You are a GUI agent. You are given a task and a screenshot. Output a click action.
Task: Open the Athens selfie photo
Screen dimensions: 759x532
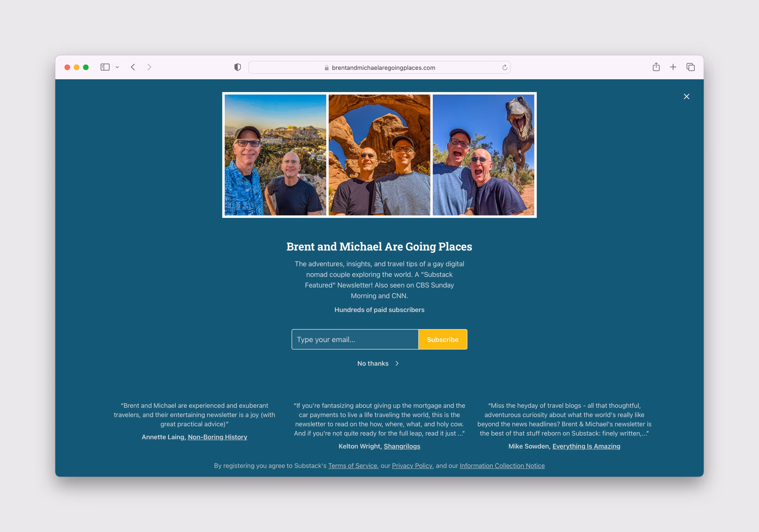[275, 155]
